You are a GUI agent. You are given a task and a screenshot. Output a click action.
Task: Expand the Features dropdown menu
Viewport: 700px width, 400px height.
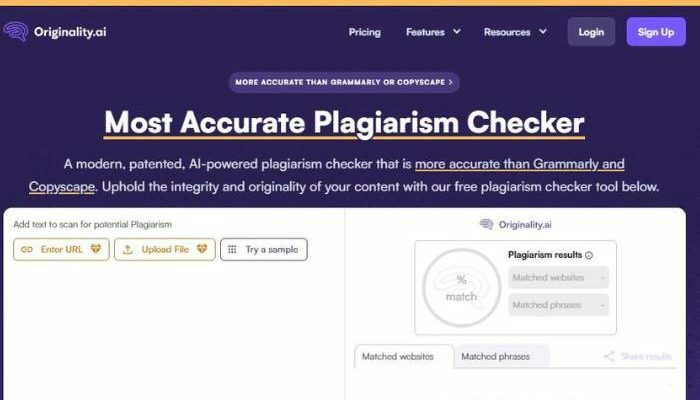pos(433,32)
